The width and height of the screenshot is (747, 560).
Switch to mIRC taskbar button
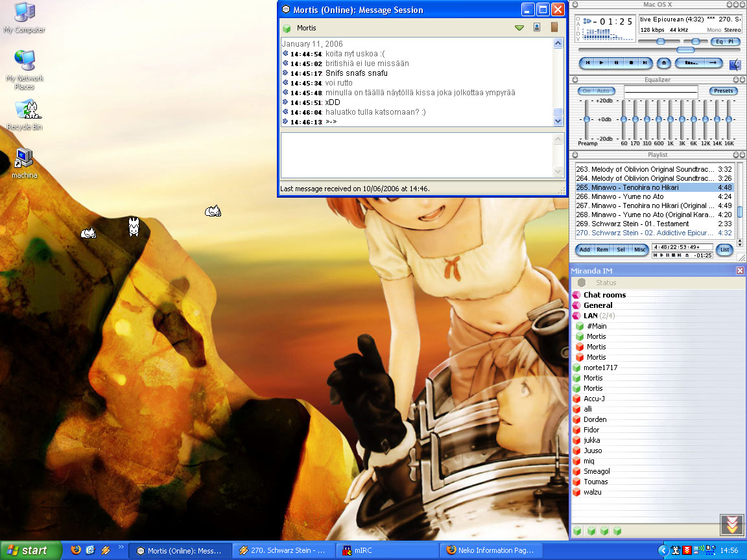[x=386, y=550]
